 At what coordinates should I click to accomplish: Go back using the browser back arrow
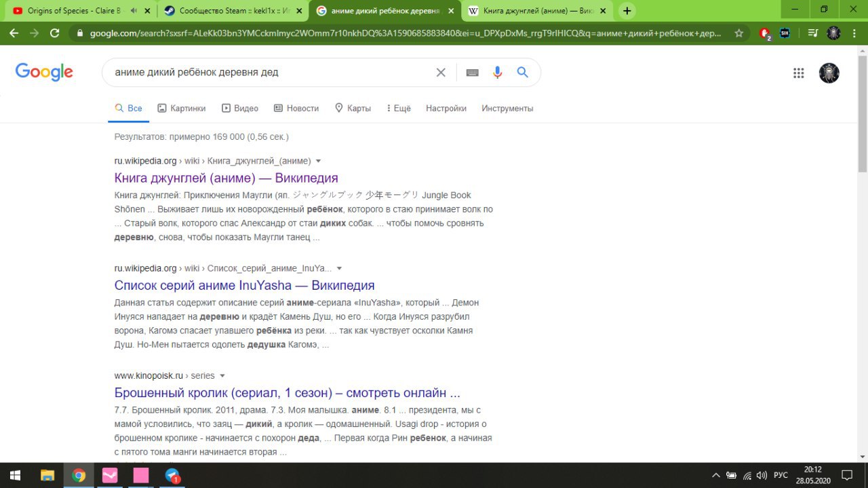[14, 33]
